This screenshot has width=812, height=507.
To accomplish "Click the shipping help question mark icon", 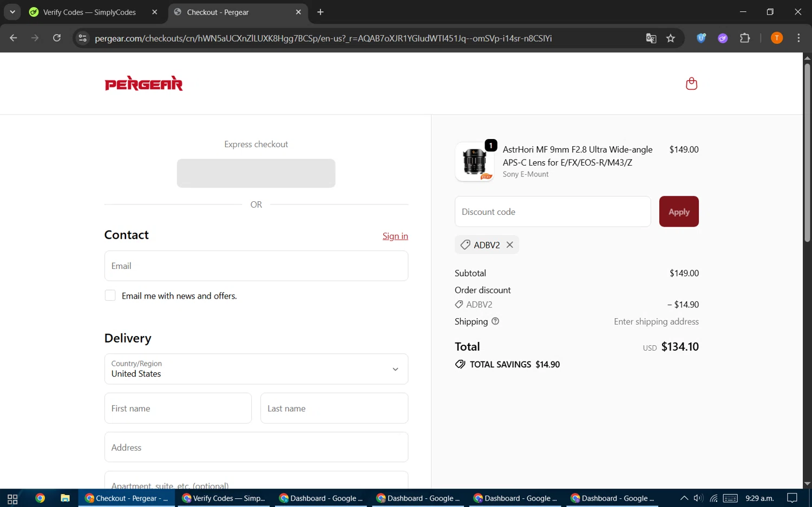I will 495,321.
